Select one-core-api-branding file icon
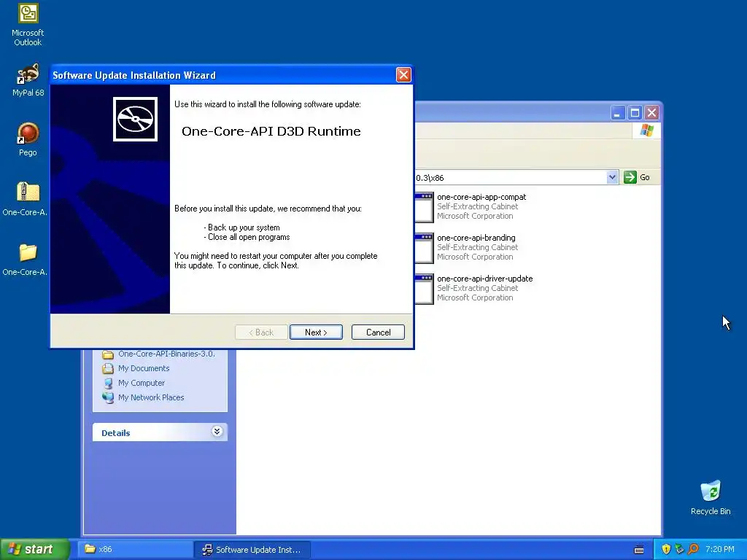This screenshot has height=560, width=747. click(424, 248)
